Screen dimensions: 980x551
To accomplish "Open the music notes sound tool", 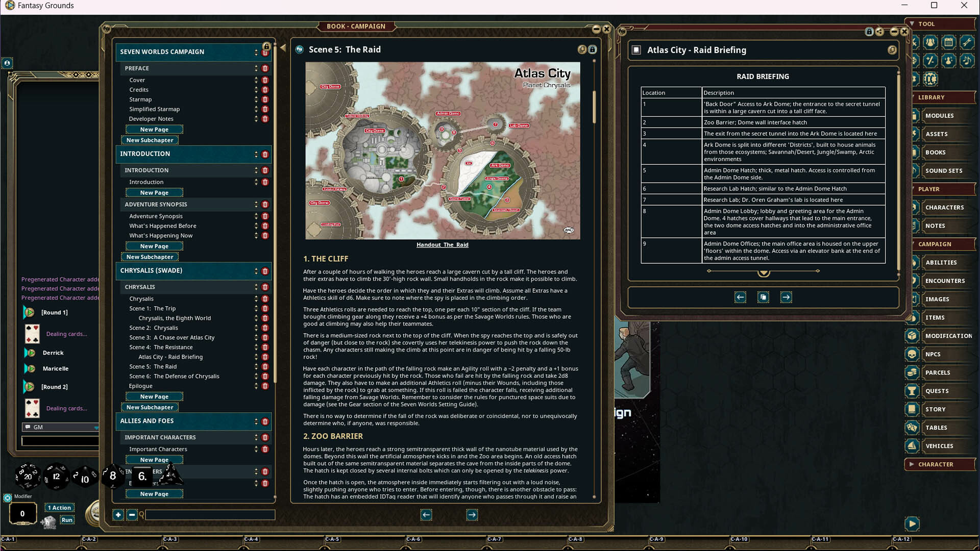I will (x=967, y=61).
